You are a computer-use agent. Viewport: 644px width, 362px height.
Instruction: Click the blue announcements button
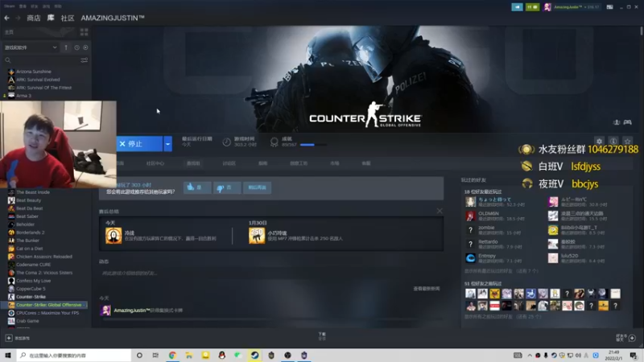(517, 7)
